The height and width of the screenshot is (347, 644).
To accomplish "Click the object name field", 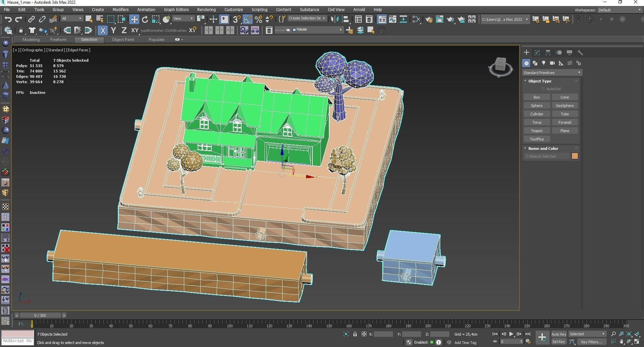I will [x=547, y=156].
